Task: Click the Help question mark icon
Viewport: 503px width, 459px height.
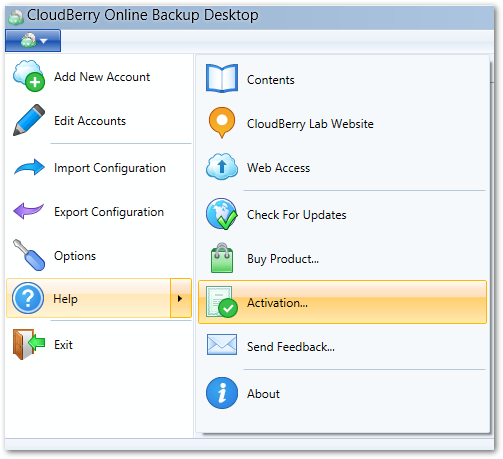Action: 28,298
